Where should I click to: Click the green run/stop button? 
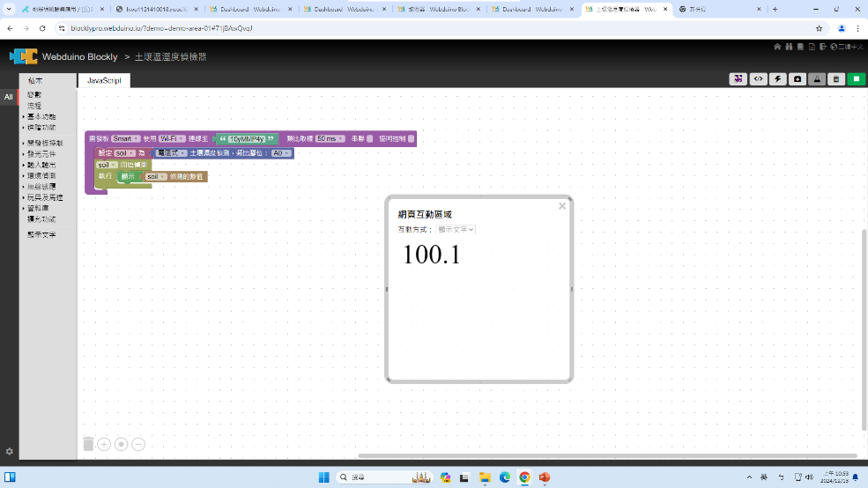[x=857, y=78]
